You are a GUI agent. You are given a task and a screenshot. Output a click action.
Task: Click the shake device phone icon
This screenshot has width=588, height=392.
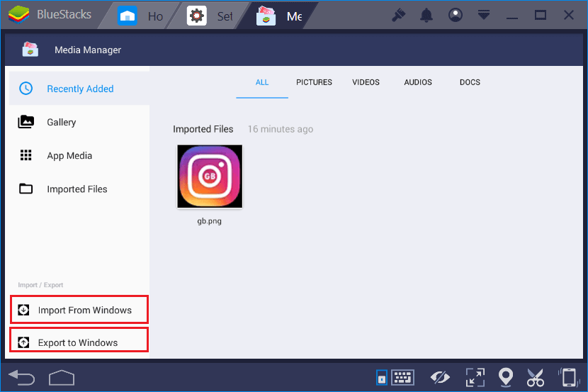569,377
